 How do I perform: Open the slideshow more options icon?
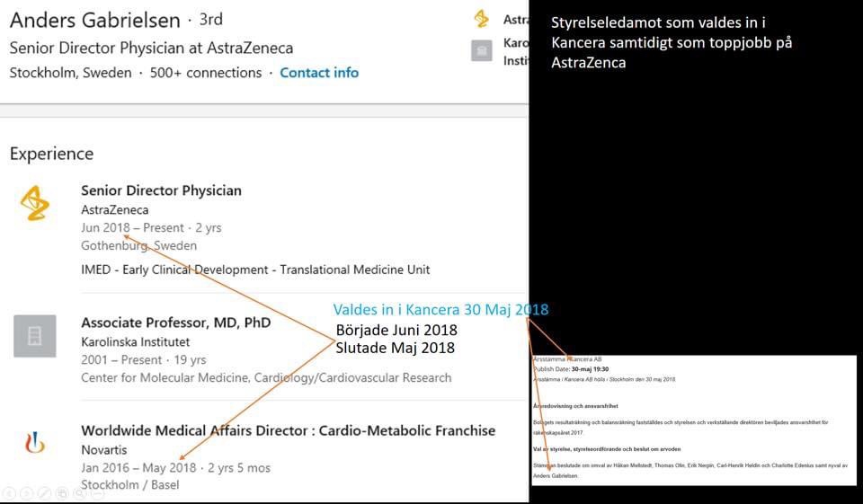point(97,493)
